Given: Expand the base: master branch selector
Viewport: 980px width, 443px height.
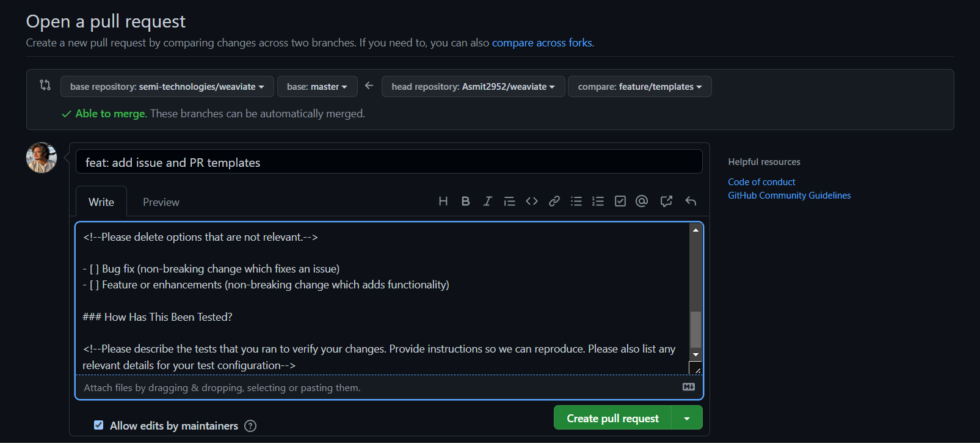Looking at the screenshot, I should point(316,87).
